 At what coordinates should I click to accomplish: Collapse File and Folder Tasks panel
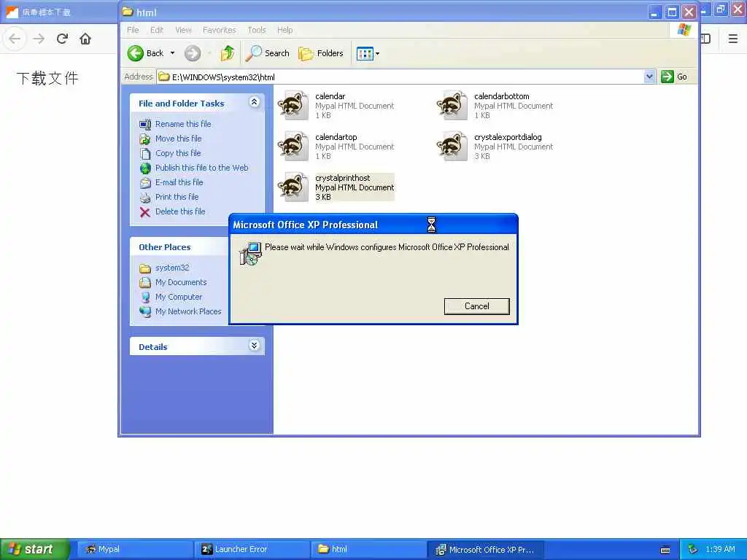pos(255,102)
